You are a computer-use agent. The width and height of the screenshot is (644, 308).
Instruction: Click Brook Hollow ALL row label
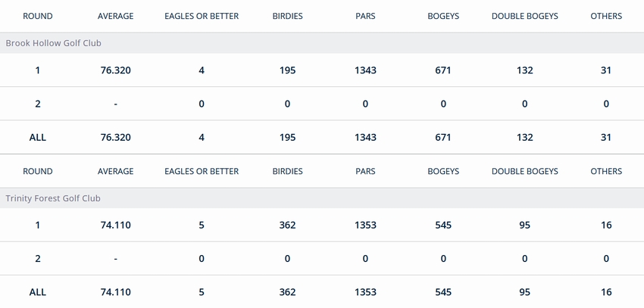[38, 138]
